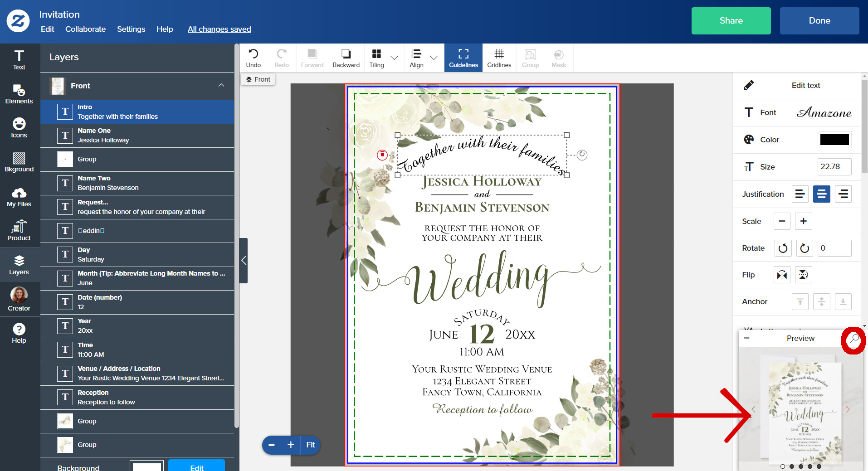Flip text horizontally
Viewport: 868px width, 471px height.
tap(782, 275)
